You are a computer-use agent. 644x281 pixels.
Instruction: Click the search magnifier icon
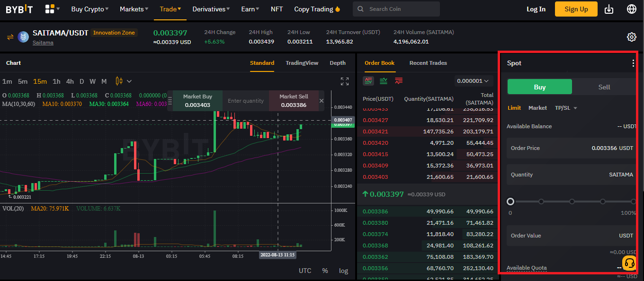pos(361,9)
